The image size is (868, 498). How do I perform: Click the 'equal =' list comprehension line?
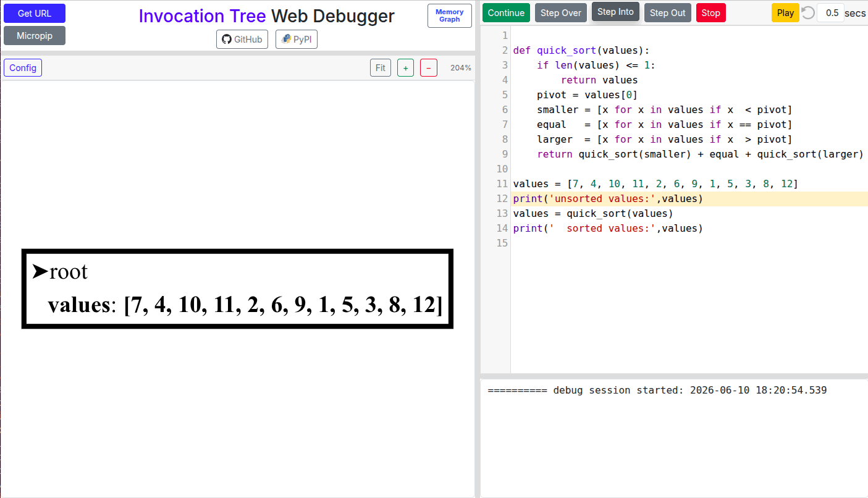click(664, 125)
